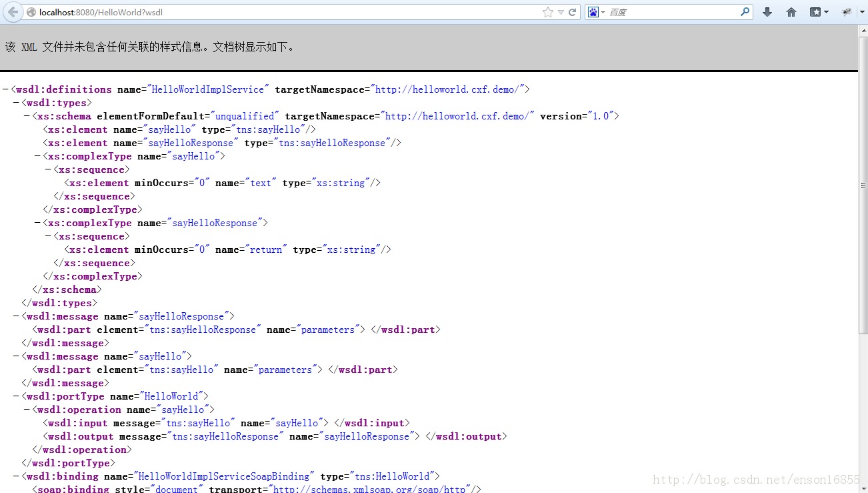The height and width of the screenshot is (493, 868).
Task: Collapse the xs:sequence containing the text element
Action: click(48, 169)
